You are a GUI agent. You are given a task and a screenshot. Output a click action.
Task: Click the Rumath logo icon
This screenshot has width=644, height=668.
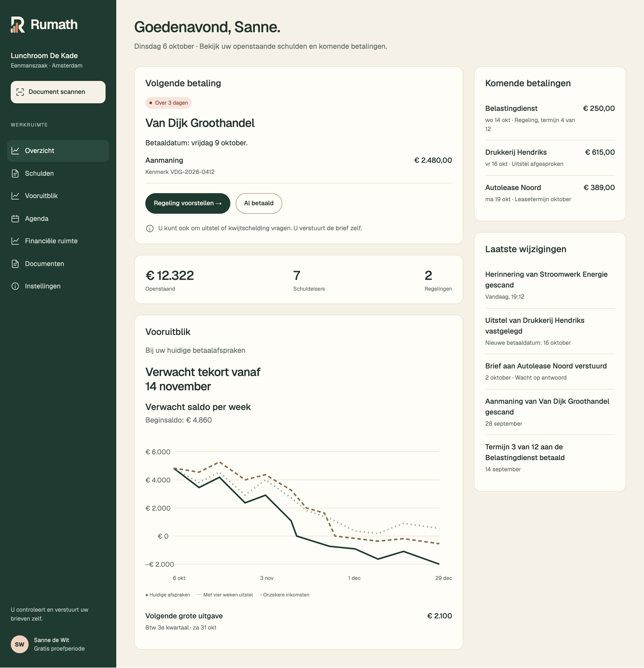coord(18,25)
